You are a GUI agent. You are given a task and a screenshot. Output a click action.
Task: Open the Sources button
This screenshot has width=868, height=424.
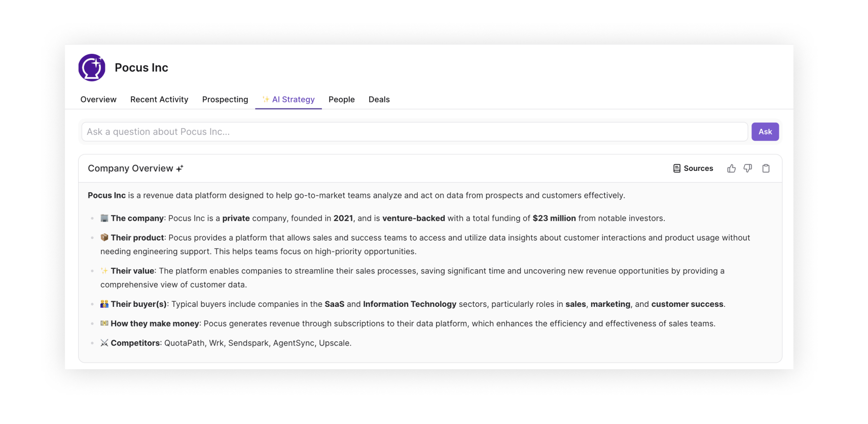coord(693,168)
